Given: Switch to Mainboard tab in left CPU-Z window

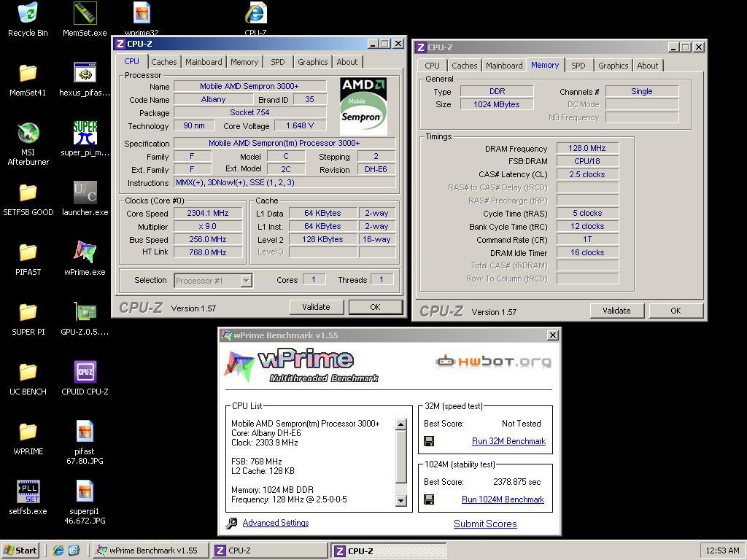Looking at the screenshot, I should pos(204,62).
